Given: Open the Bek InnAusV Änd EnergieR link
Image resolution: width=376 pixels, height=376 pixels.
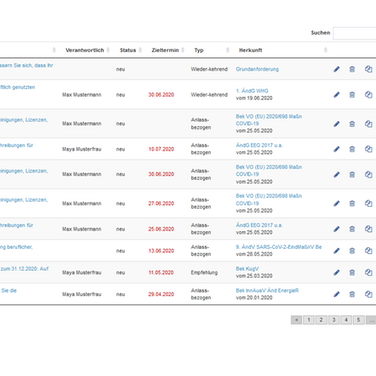Looking at the screenshot, I should pos(267,290).
